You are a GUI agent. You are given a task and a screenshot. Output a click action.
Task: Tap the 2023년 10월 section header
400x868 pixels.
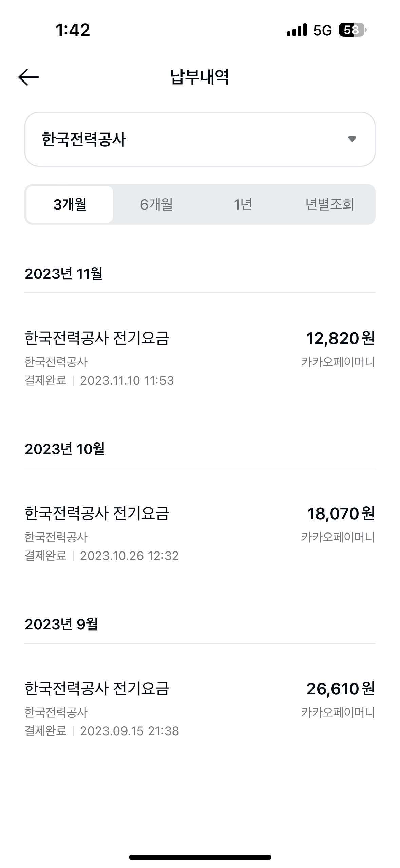point(64,449)
